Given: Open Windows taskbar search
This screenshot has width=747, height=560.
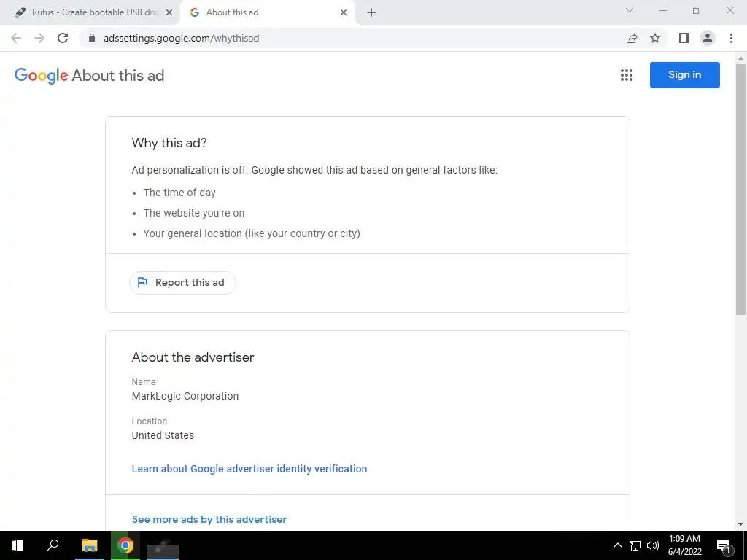Looking at the screenshot, I should click(53, 545).
